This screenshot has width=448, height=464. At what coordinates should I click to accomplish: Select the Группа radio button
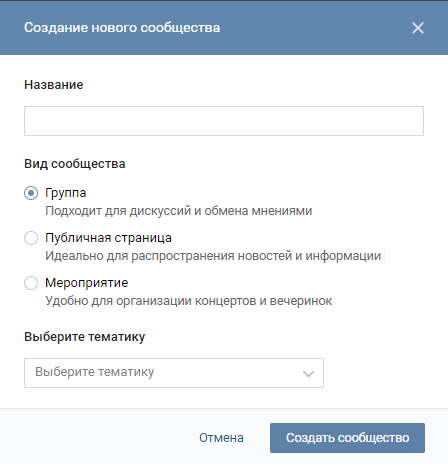pos(31,193)
